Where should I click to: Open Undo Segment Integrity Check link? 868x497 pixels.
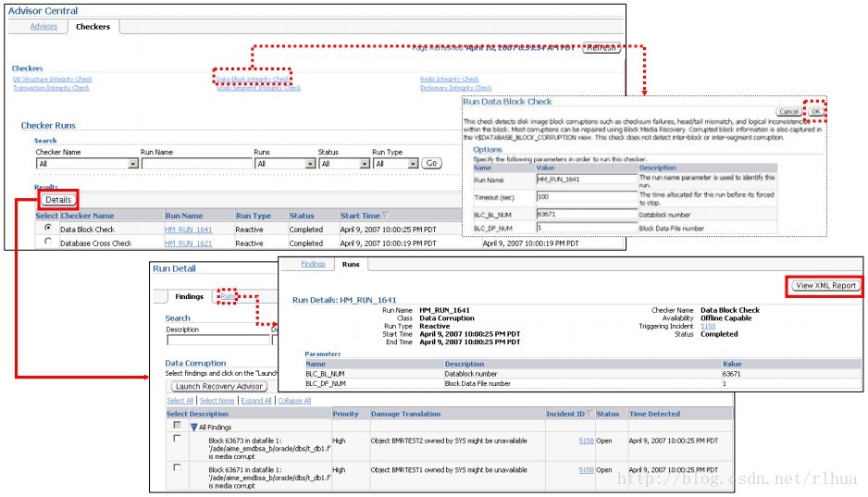pyautogui.click(x=258, y=87)
